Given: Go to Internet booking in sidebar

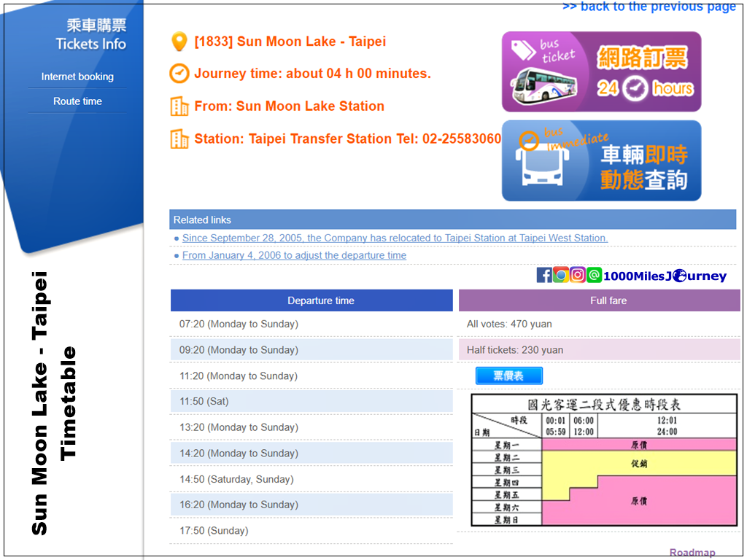Looking at the screenshot, I should [x=77, y=77].
